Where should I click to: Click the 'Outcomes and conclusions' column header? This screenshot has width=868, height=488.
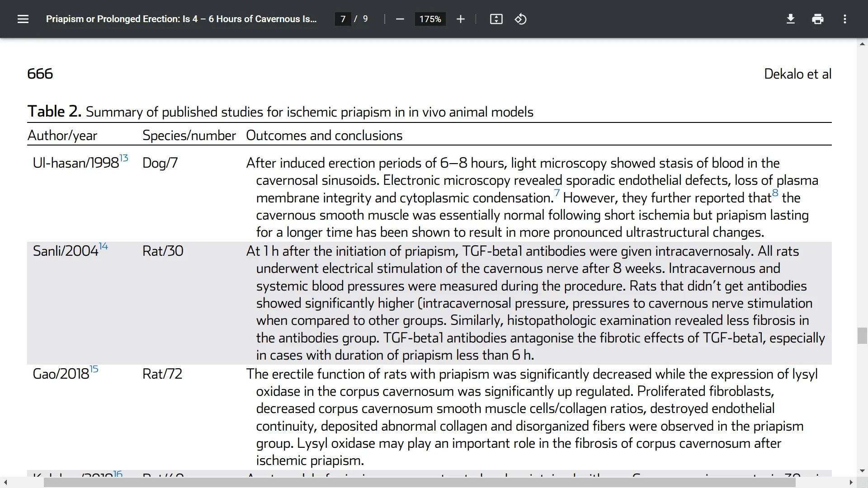click(324, 136)
